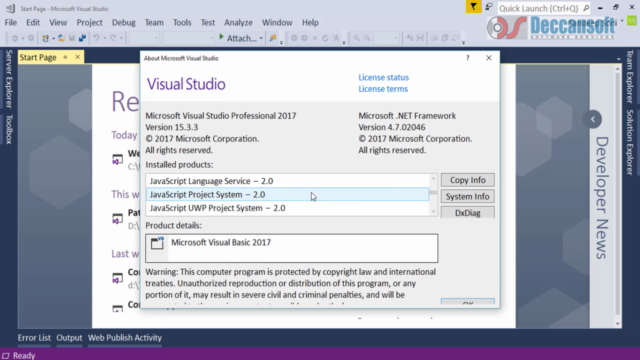The height and width of the screenshot is (360, 640).
Task: Click 'Microsoft Visual Basic 2017' product details text
Action: [x=221, y=242]
